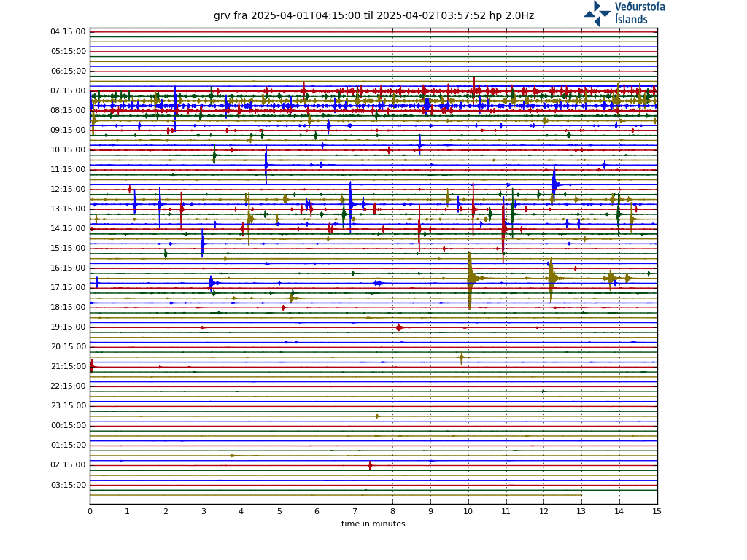Screen dimensions: 747x560
Task: Click the red seismic event at 21:15:00 start
Action: [93, 367]
